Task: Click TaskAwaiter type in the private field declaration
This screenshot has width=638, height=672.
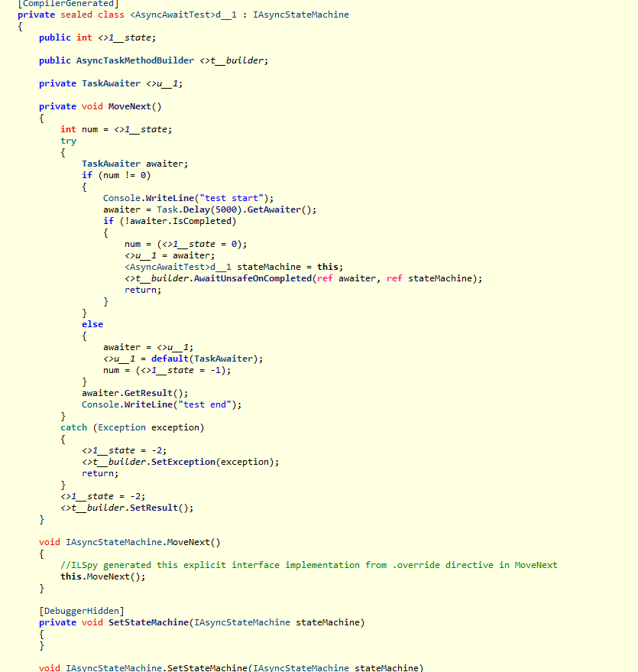Action: 111,83
